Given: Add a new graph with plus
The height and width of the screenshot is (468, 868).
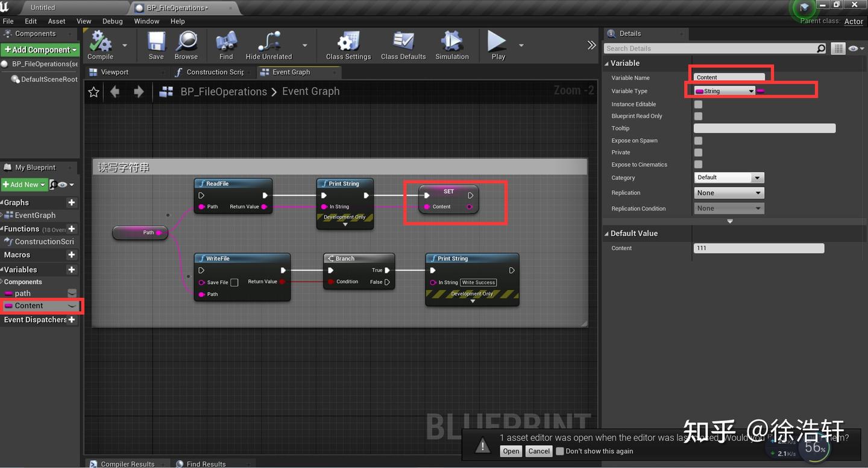Looking at the screenshot, I should coord(72,203).
